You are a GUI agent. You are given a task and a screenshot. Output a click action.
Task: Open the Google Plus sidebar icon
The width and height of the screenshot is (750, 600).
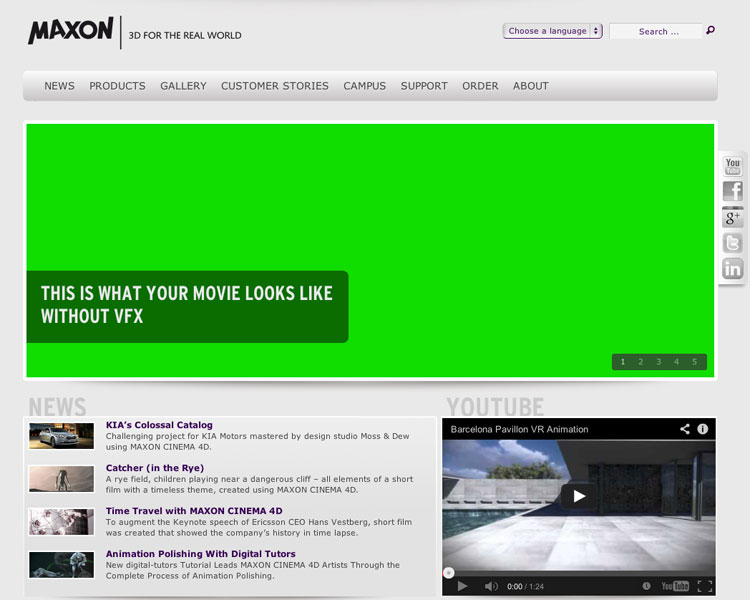(732, 217)
